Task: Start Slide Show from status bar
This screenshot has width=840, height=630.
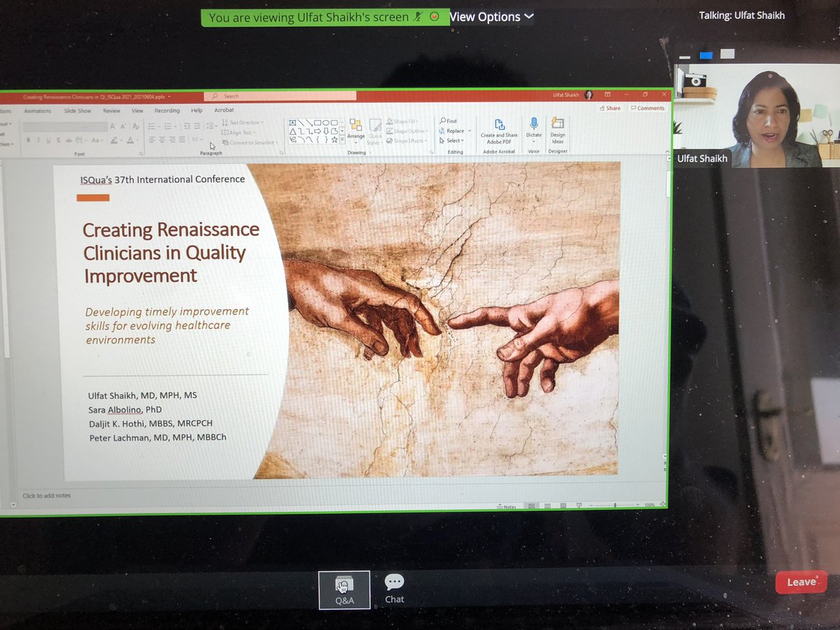Action: pyautogui.click(x=579, y=505)
